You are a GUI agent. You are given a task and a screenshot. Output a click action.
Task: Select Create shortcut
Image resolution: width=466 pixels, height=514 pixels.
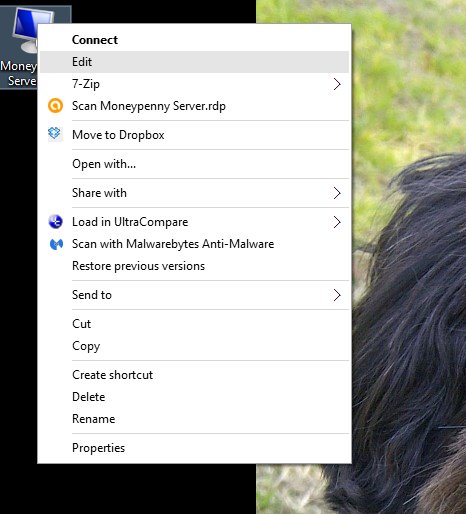194,375
